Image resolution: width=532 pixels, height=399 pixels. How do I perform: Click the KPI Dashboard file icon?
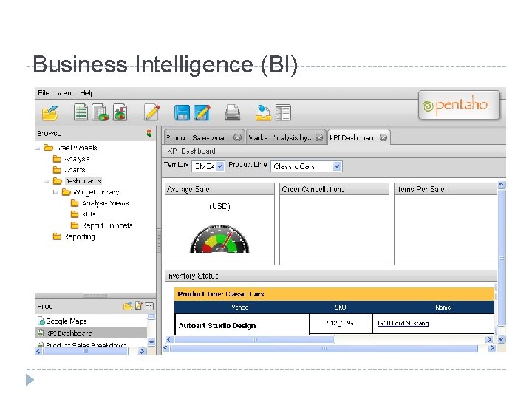coord(41,332)
